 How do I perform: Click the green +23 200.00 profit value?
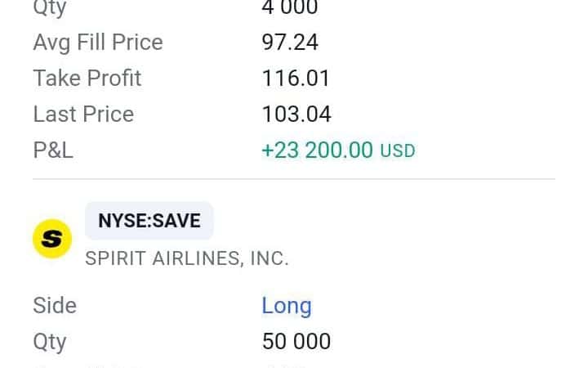click(x=317, y=150)
